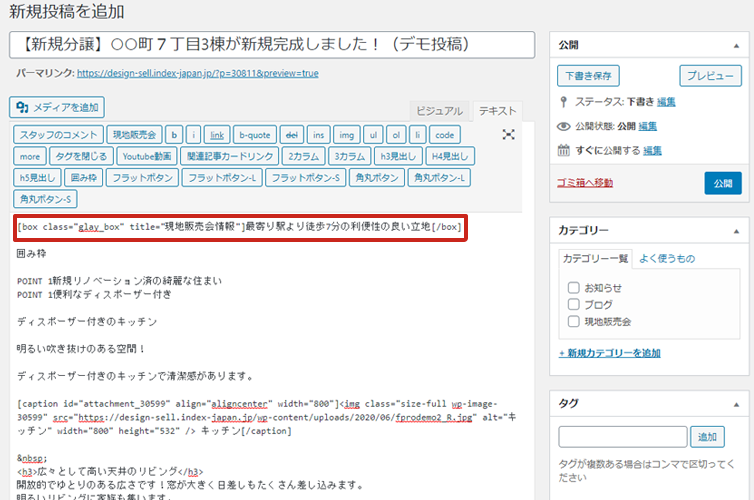Click the ゴミ箱へ移動 link
This screenshot has height=500, width=754.
(x=585, y=183)
